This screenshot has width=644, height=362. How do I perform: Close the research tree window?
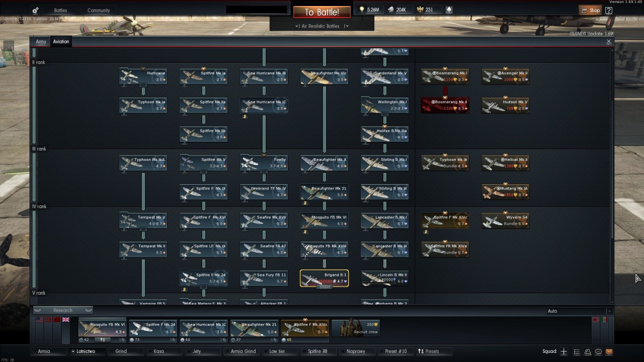click(609, 42)
